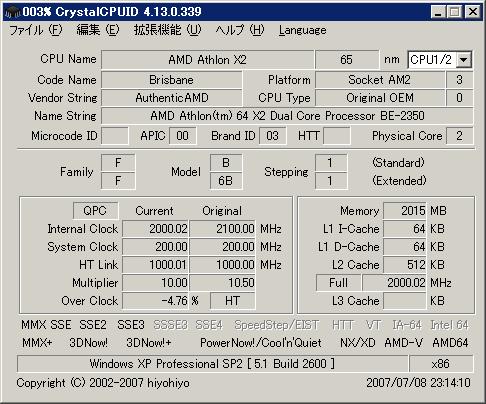Click the HT Link current value 1000.01

(155, 265)
